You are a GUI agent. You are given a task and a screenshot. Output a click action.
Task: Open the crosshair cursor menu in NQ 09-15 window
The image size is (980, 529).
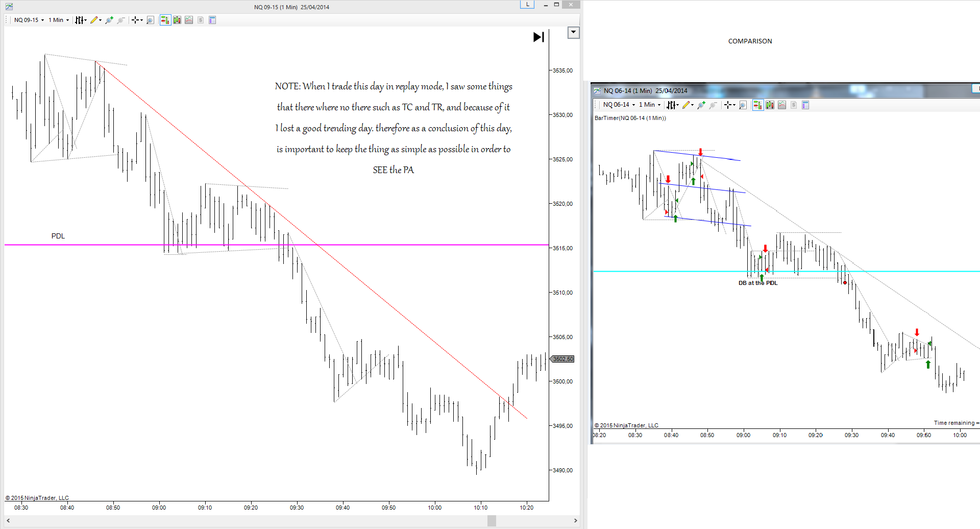(x=137, y=20)
